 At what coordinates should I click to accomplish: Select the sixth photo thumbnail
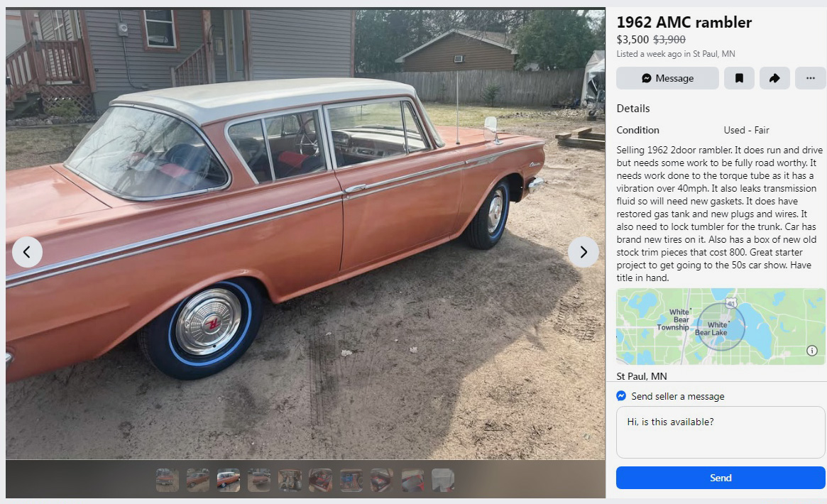coord(321,481)
